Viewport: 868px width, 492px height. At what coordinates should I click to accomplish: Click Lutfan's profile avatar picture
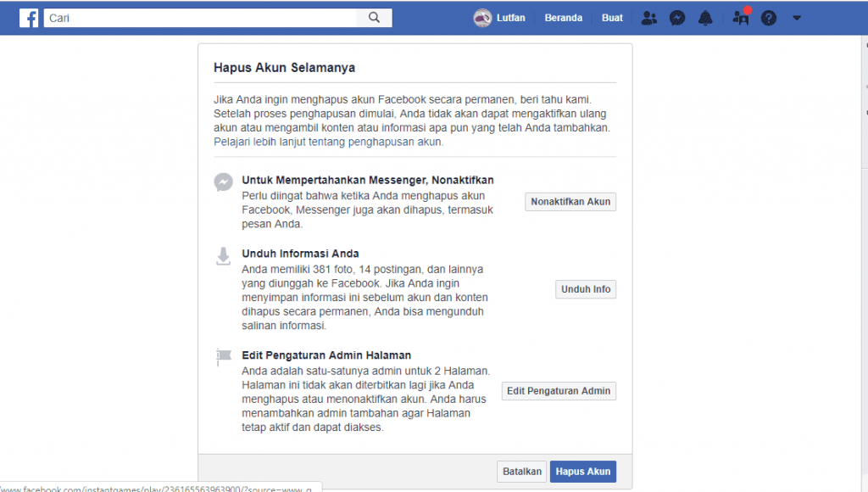tap(482, 18)
